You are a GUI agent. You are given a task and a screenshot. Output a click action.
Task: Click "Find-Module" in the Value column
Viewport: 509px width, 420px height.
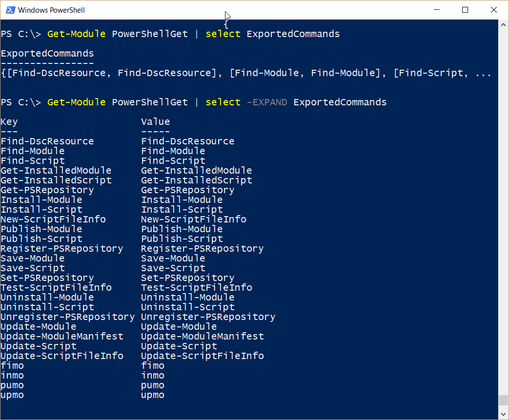tap(173, 151)
